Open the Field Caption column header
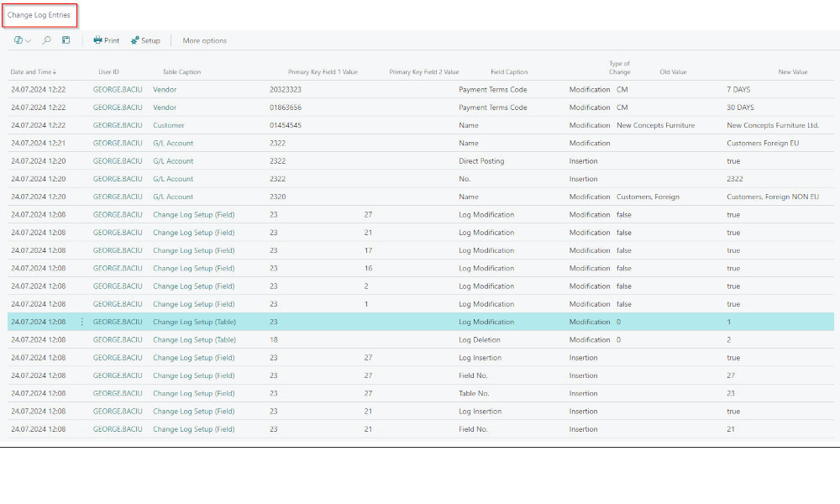The image size is (840, 504). point(510,71)
